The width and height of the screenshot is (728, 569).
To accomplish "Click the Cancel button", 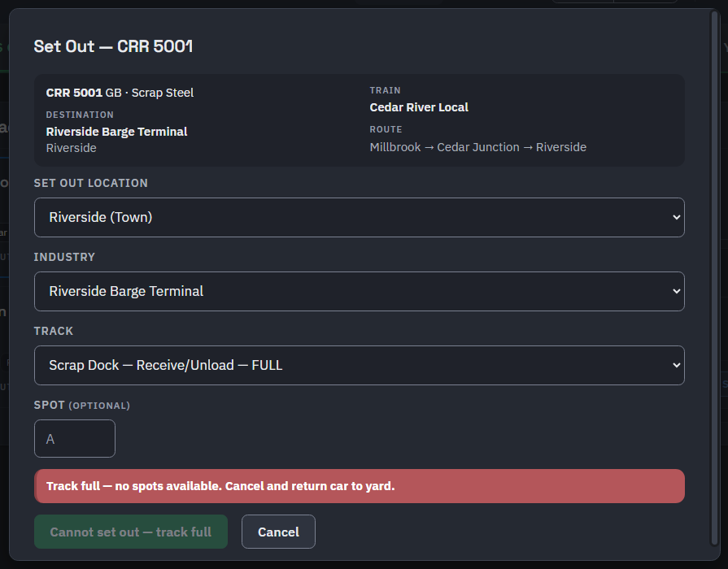I will [278, 532].
